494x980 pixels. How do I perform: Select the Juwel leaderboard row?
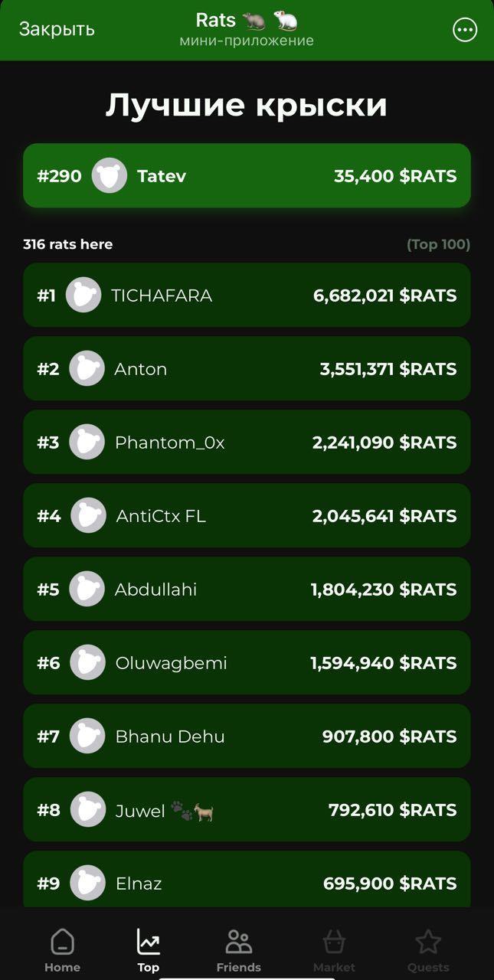pos(247,810)
